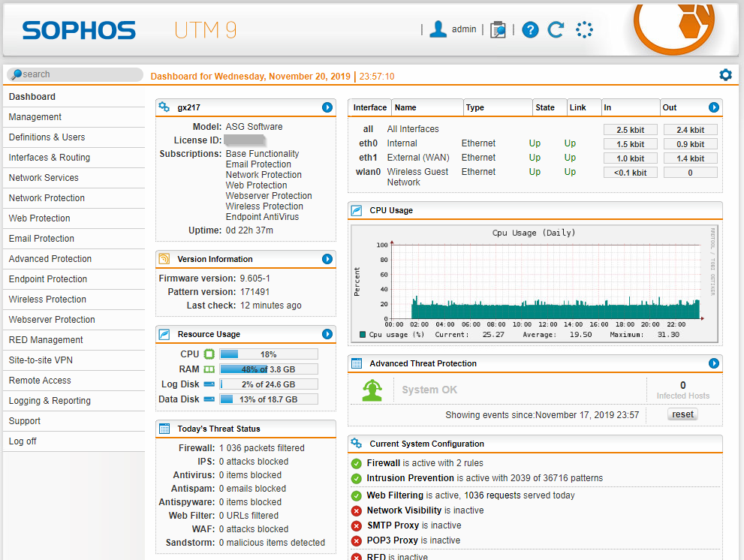Open Webserver Protection menu
This screenshot has width=744, height=560.
(x=74, y=320)
